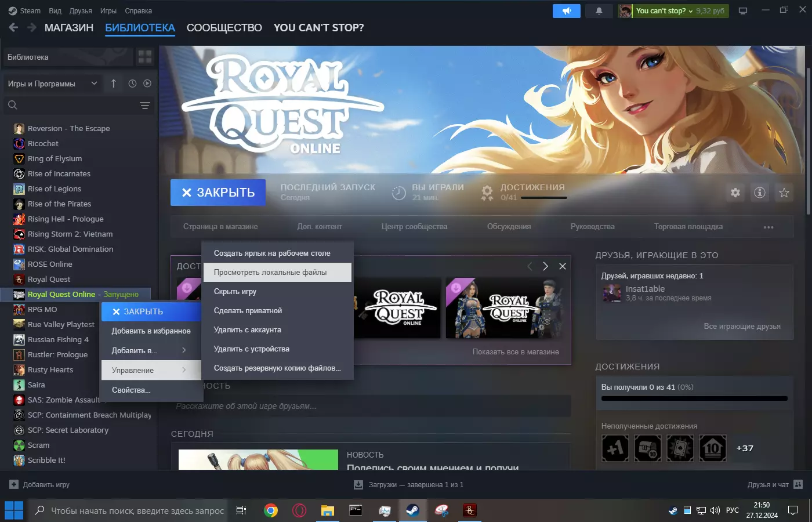The height and width of the screenshot is (522, 812).
Task: Open Insat1able friend avatar
Action: click(611, 293)
